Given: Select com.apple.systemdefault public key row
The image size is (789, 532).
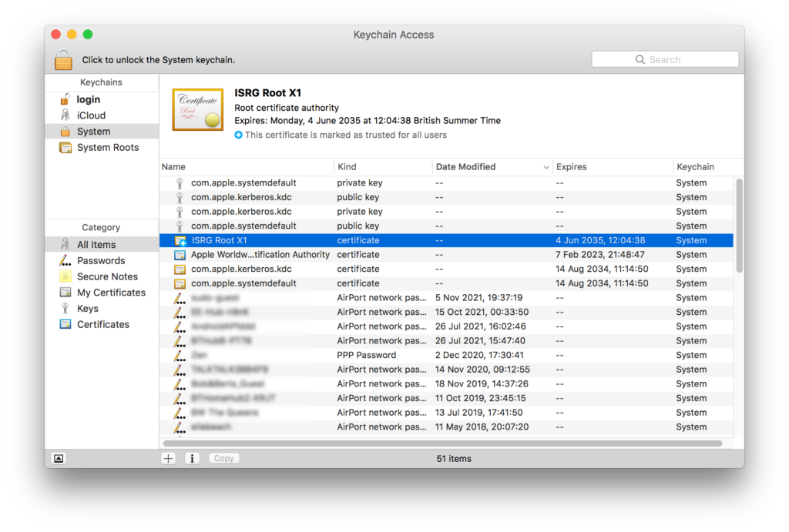Looking at the screenshot, I should tap(446, 226).
